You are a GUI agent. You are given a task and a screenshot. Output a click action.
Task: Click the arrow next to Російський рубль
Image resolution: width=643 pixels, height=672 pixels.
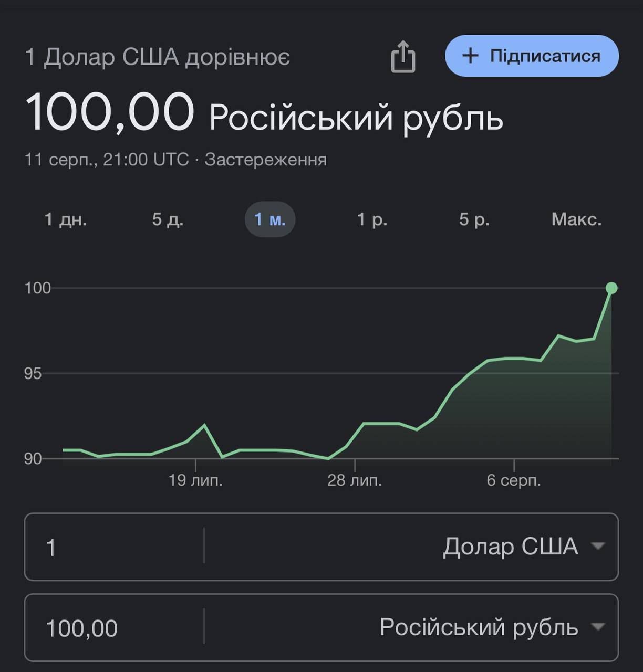point(597,627)
